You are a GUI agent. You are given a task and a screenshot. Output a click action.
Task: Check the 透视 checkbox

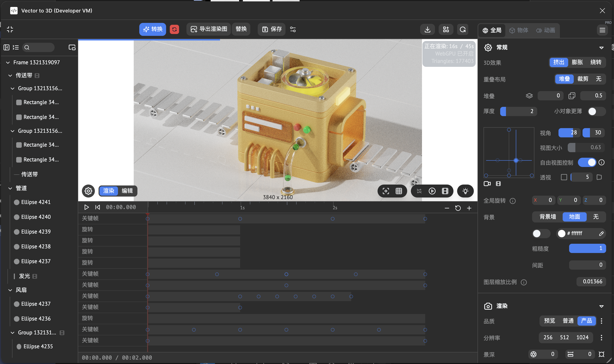564,177
